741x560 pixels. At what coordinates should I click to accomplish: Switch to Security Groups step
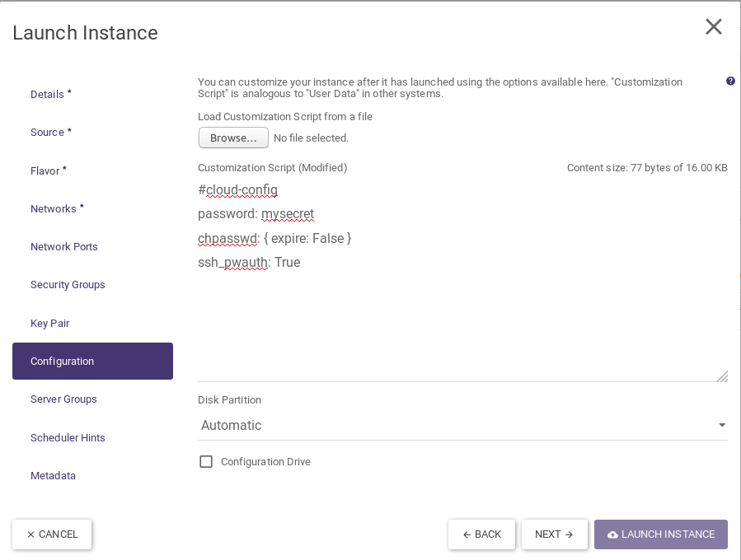pyautogui.click(x=68, y=285)
